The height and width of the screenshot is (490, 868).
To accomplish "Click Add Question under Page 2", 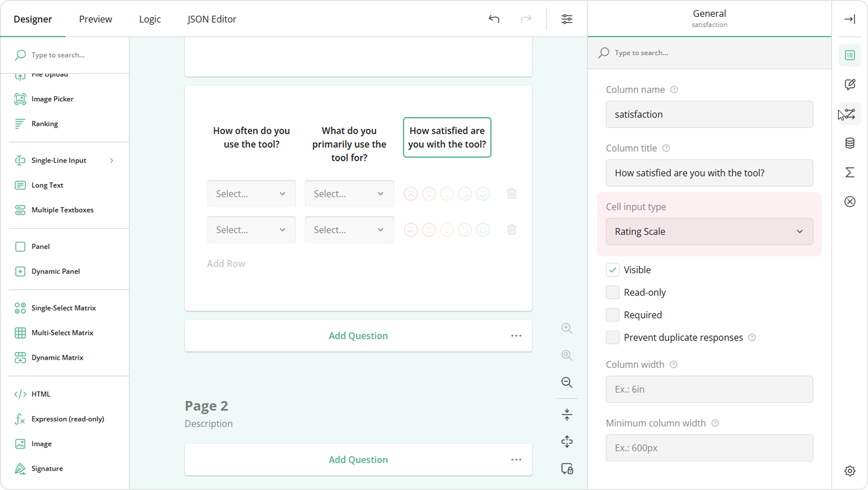I will pyautogui.click(x=358, y=460).
